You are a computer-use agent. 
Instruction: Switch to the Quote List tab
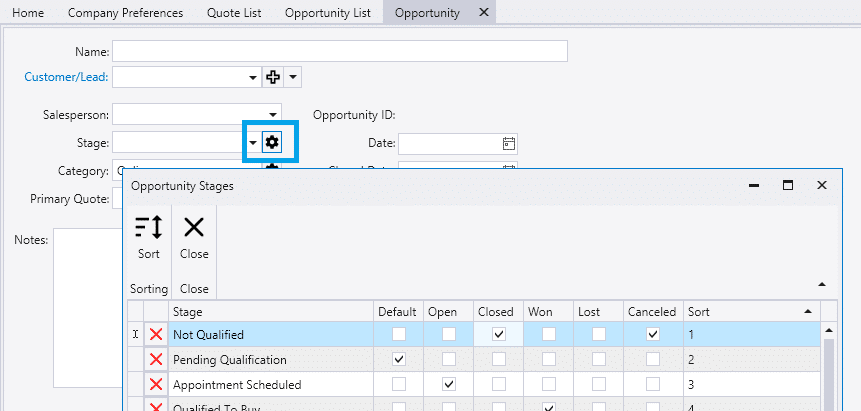pyautogui.click(x=234, y=13)
